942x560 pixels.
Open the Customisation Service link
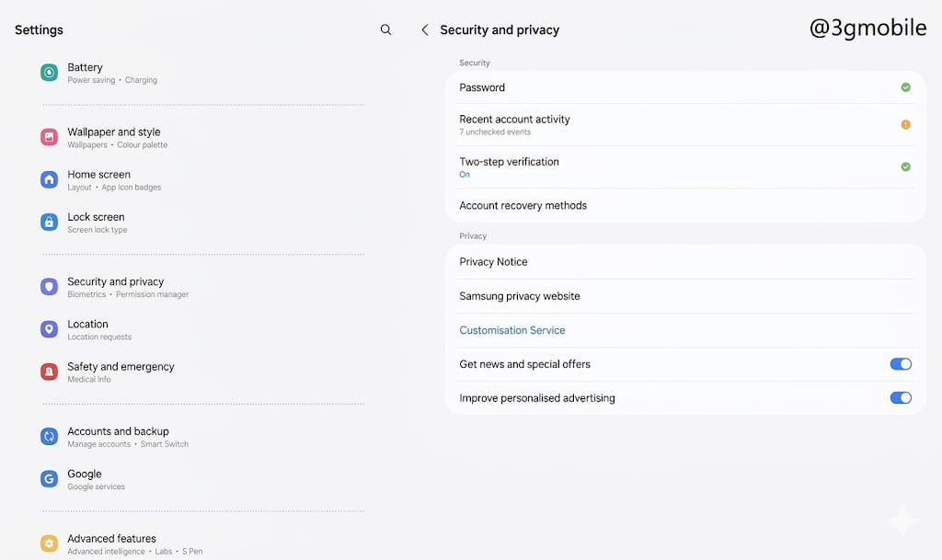512,330
